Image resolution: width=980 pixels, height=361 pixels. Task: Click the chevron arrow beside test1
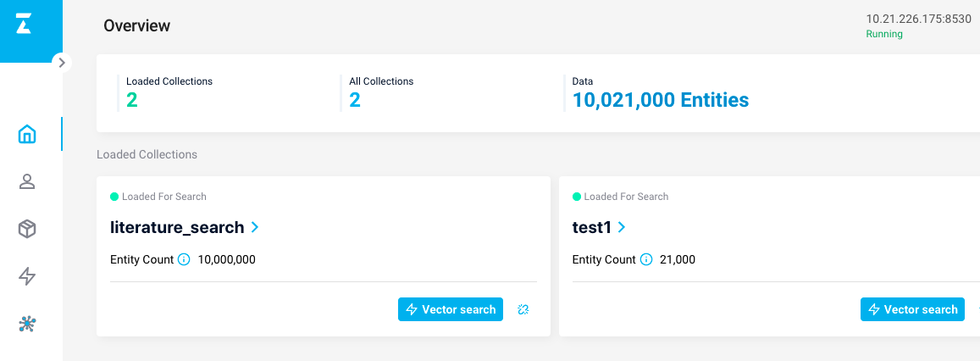click(x=623, y=227)
